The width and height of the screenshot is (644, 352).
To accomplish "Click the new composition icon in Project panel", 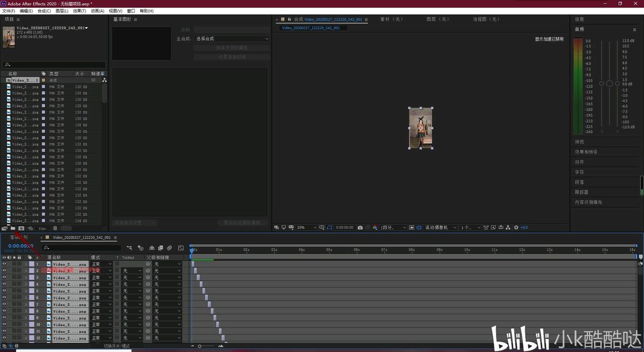I will pos(22,229).
